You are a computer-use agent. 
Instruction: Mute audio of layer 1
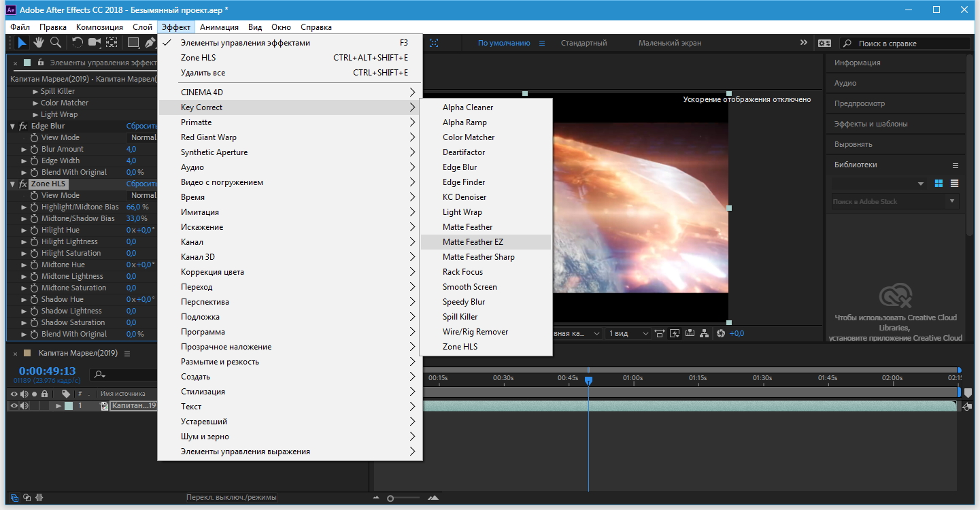coord(24,406)
